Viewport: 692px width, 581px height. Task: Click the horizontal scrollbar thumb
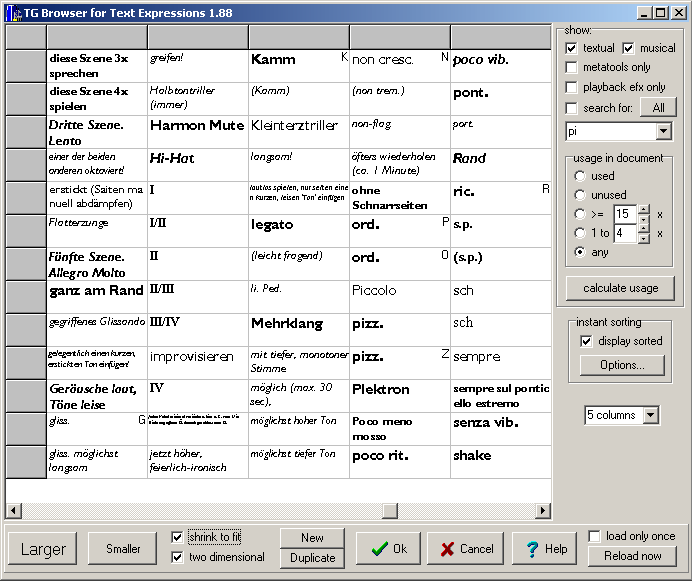(390, 511)
